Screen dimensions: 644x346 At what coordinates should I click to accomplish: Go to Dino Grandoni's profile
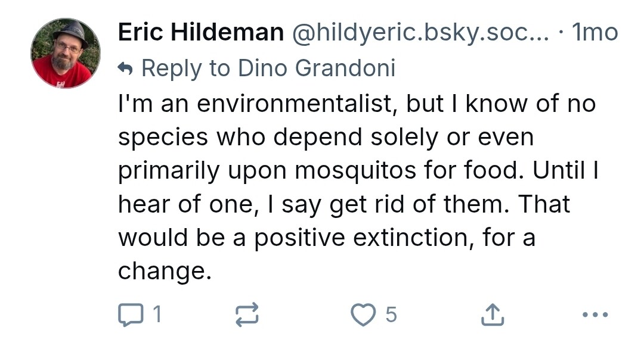[x=317, y=68]
